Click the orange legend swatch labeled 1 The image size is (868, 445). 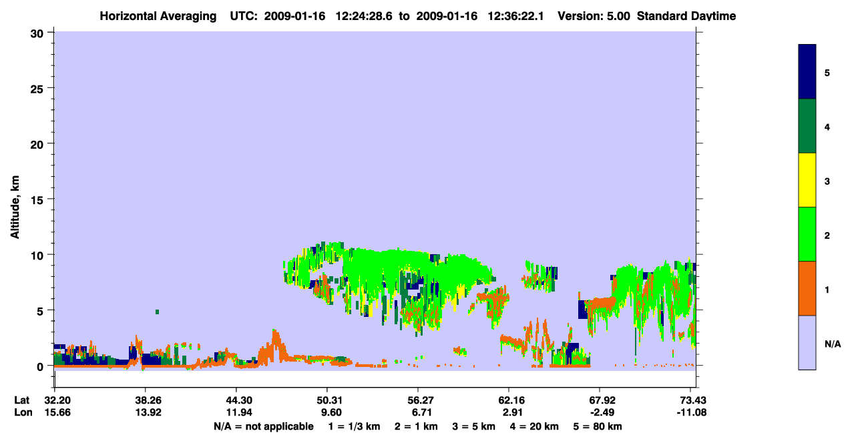[x=807, y=288]
